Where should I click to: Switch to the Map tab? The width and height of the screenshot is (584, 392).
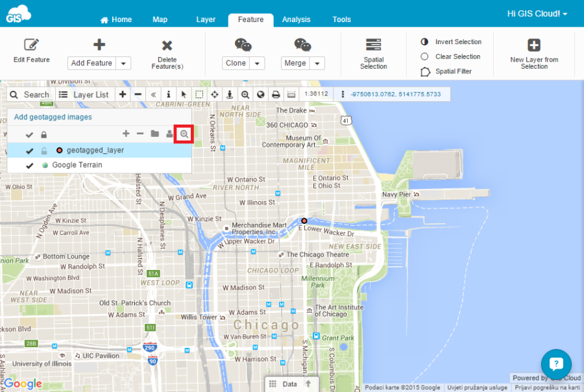[160, 19]
